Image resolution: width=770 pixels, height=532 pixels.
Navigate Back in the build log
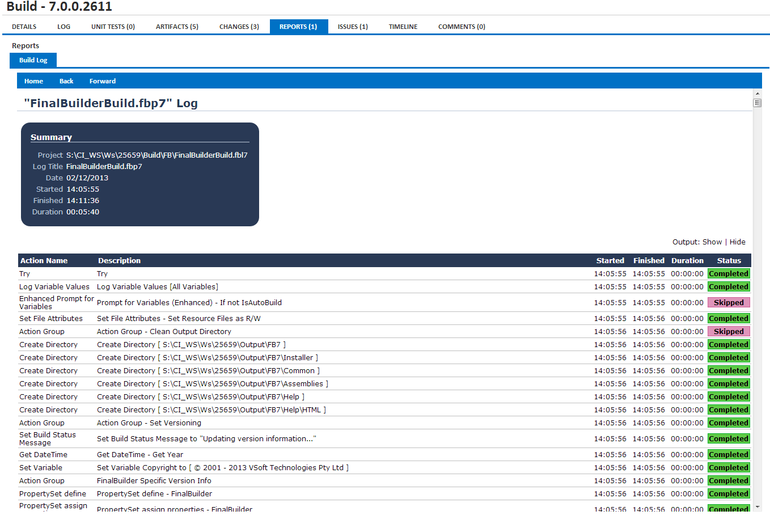pyautogui.click(x=66, y=81)
